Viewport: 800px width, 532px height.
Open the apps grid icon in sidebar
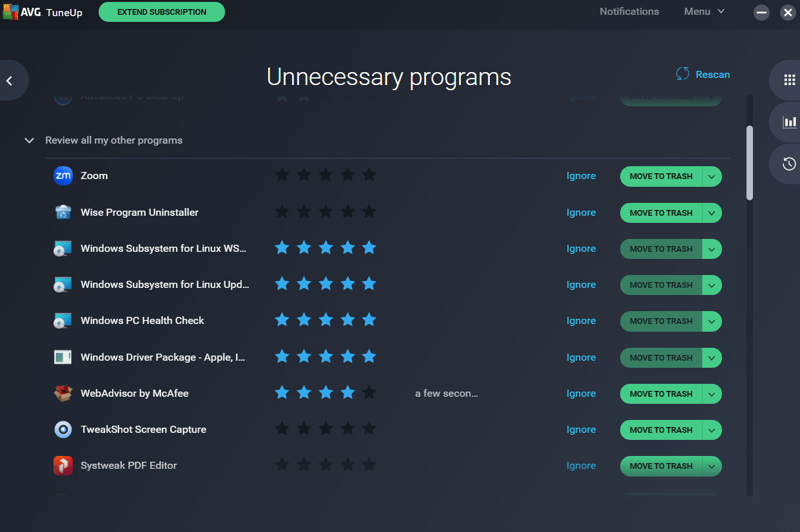pos(789,80)
